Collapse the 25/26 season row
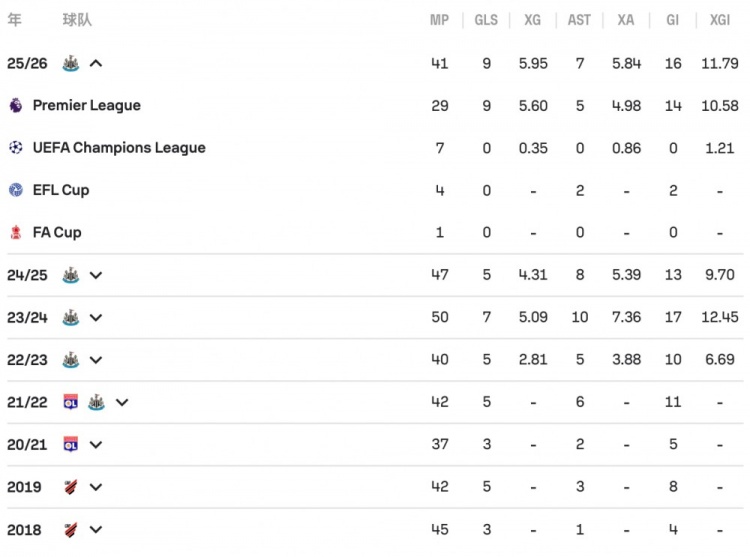750x557 pixels. [96, 64]
